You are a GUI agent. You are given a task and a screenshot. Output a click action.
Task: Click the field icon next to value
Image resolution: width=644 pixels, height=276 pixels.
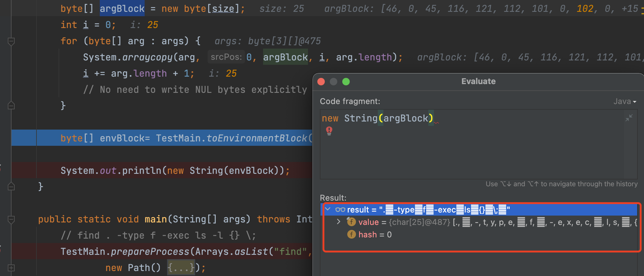(351, 222)
